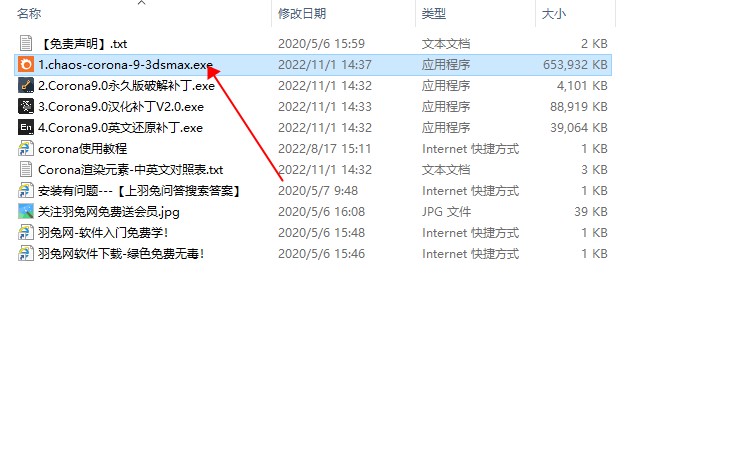
Task: Click the date 2022/11/1 14:33
Action: [325, 107]
